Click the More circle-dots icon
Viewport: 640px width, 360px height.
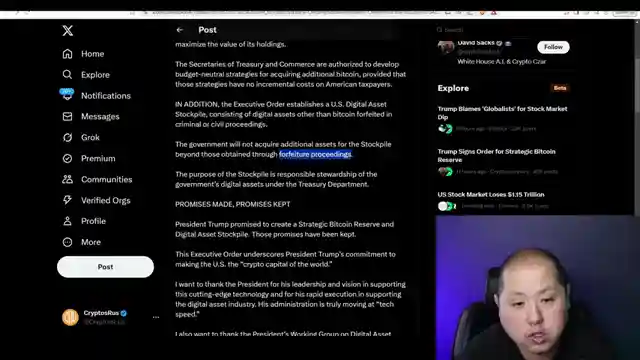tap(67, 242)
